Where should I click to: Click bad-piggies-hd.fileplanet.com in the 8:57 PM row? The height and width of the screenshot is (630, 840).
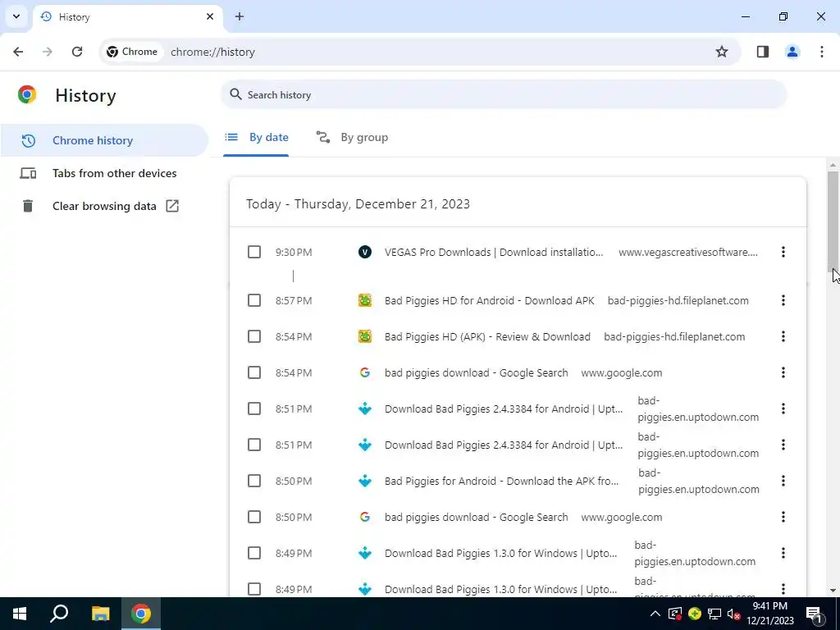678,301
